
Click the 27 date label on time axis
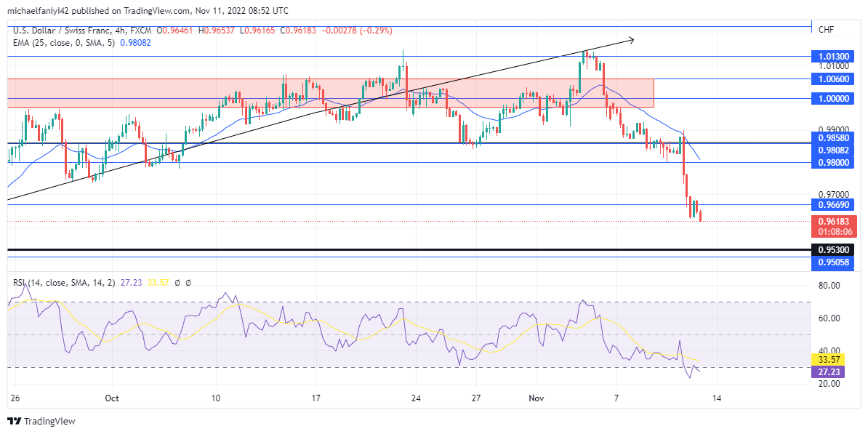(476, 398)
